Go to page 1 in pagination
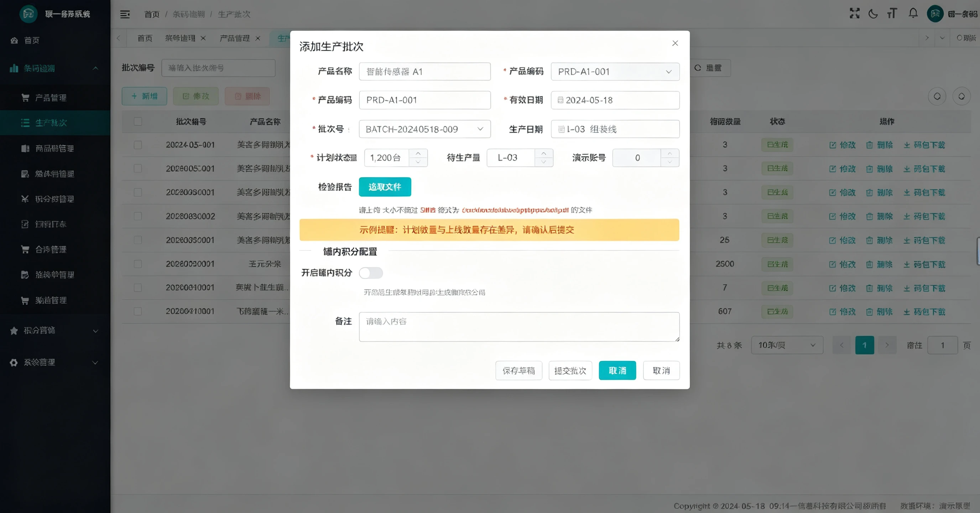 tap(864, 345)
